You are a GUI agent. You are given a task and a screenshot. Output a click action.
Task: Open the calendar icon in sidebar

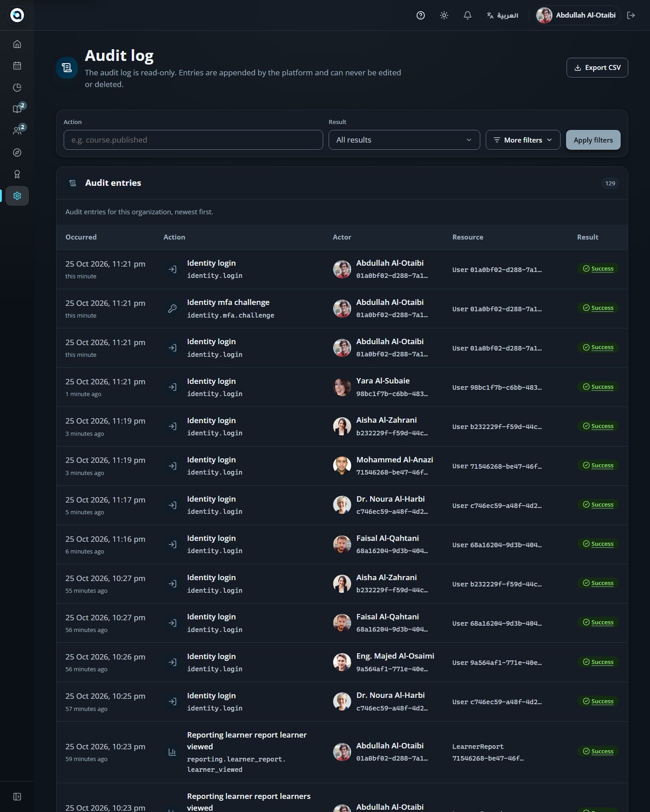[17, 66]
